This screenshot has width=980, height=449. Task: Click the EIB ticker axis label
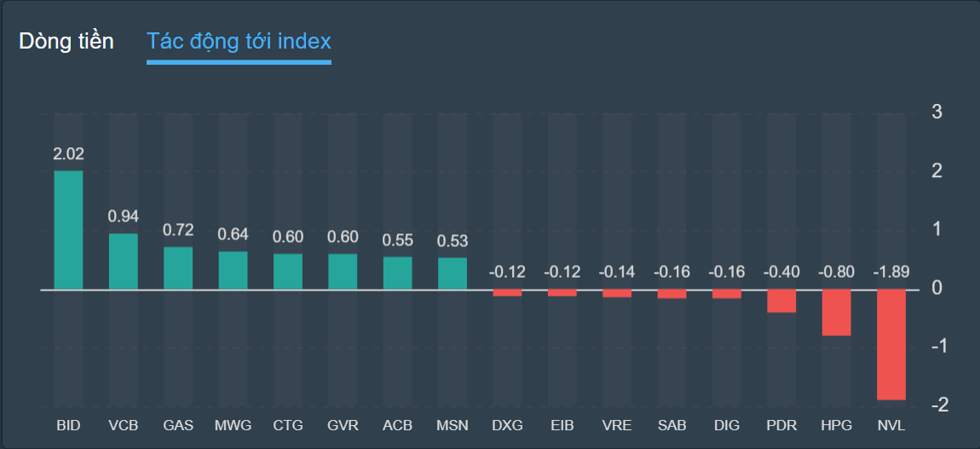pyautogui.click(x=562, y=425)
